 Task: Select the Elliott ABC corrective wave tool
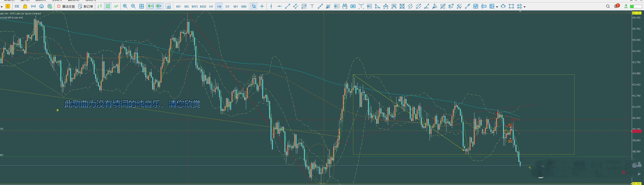click(386, 6)
